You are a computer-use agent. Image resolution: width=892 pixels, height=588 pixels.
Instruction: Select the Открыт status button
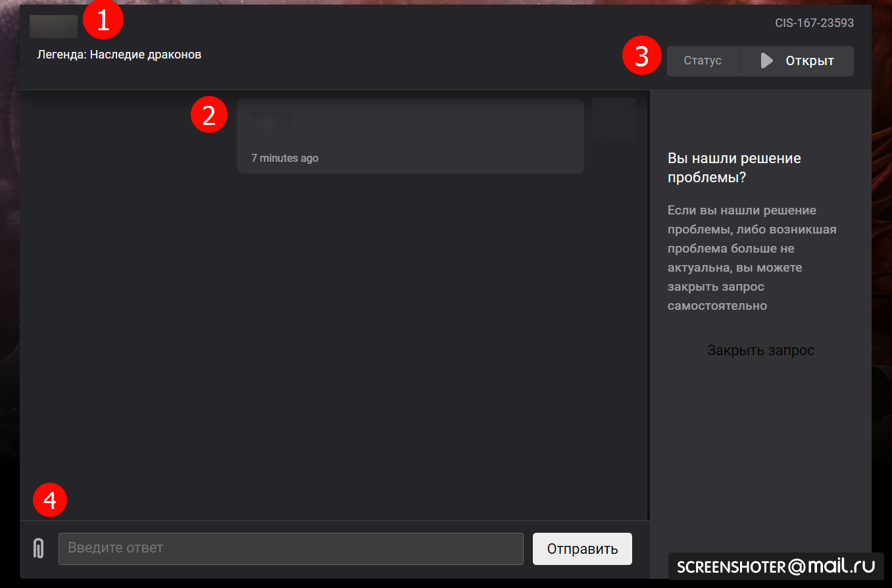pos(797,61)
